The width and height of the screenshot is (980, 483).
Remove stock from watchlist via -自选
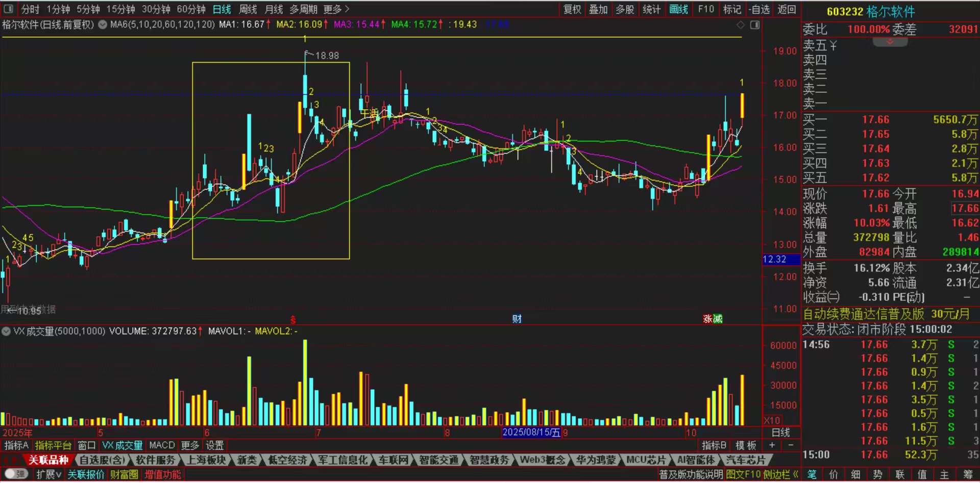pyautogui.click(x=759, y=9)
